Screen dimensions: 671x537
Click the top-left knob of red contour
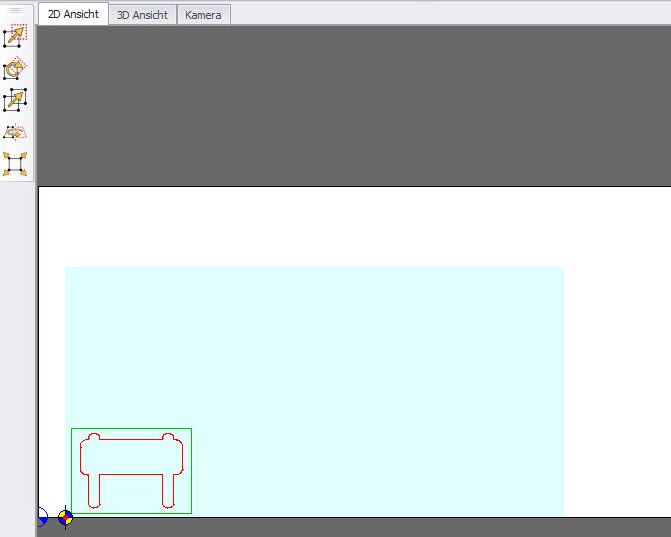click(x=93, y=437)
